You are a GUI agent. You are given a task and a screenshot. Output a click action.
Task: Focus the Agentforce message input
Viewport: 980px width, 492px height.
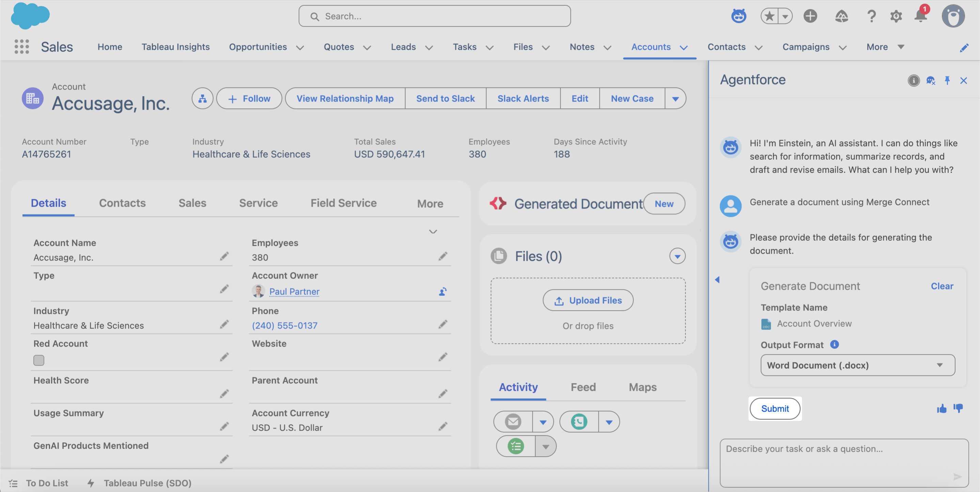click(844, 463)
